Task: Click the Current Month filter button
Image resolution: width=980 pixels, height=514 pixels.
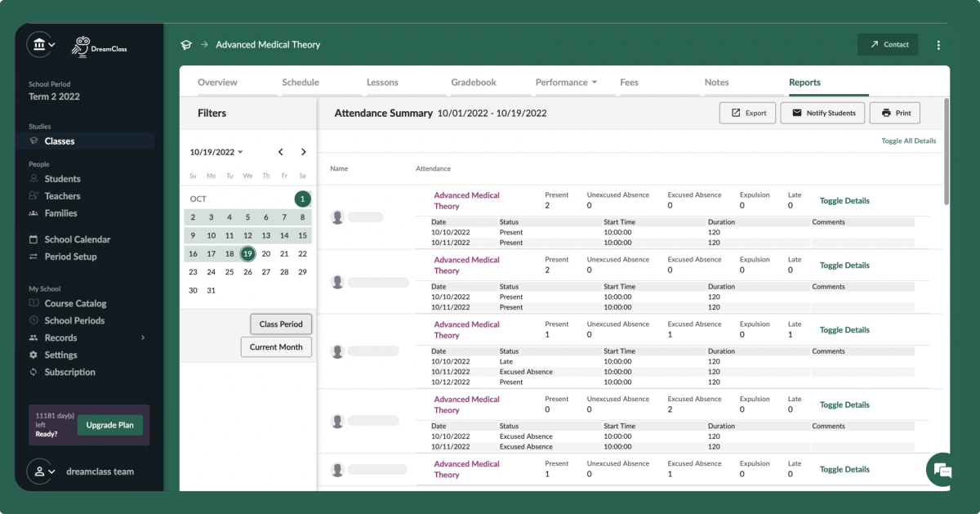Action: [x=276, y=346]
